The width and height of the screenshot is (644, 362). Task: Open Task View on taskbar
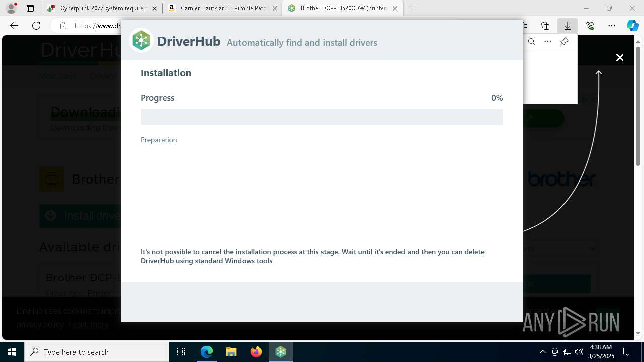(x=181, y=352)
